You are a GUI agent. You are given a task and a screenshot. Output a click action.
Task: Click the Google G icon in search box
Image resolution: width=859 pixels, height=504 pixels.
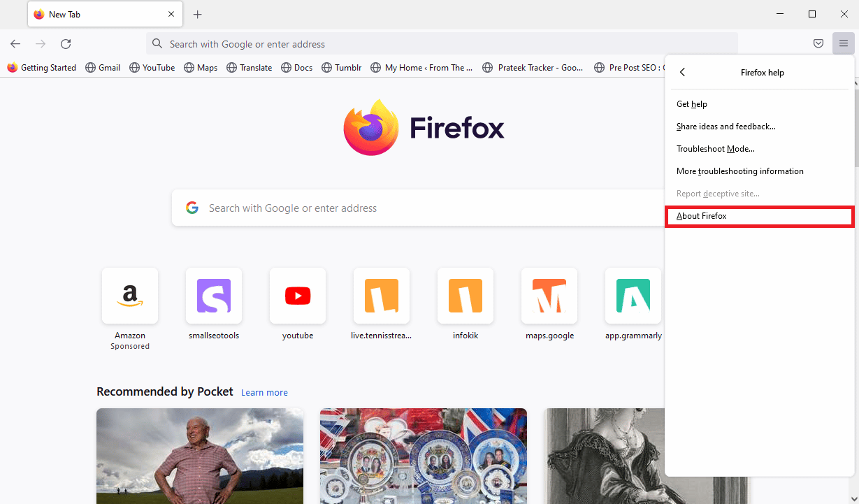point(192,208)
